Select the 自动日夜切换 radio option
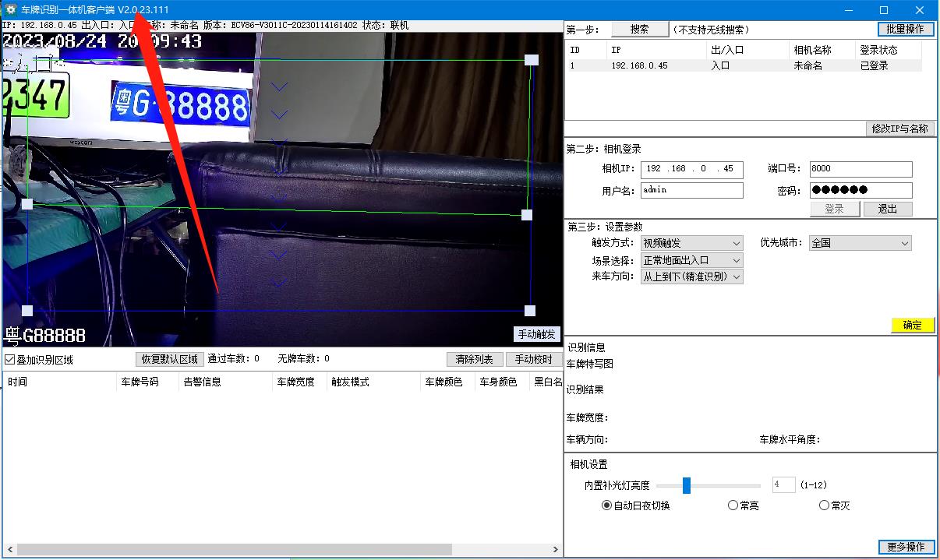This screenshot has height=560, width=940. [x=607, y=505]
